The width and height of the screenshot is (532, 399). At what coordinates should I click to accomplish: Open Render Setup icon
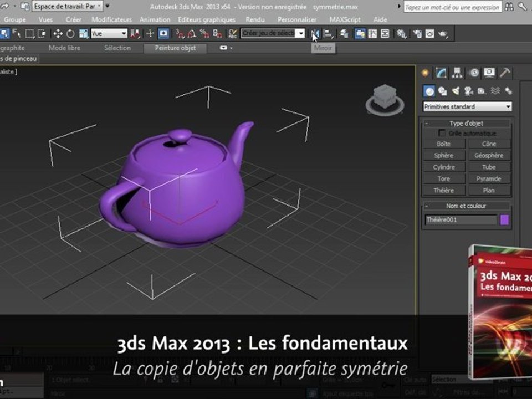(417, 34)
